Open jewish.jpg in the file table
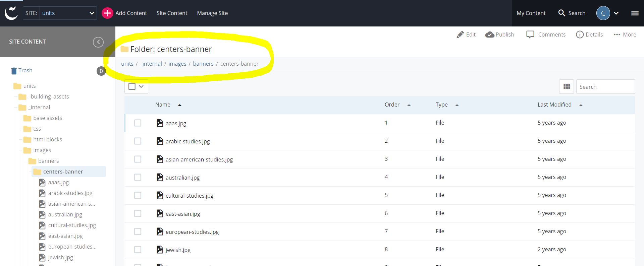 pos(178,250)
